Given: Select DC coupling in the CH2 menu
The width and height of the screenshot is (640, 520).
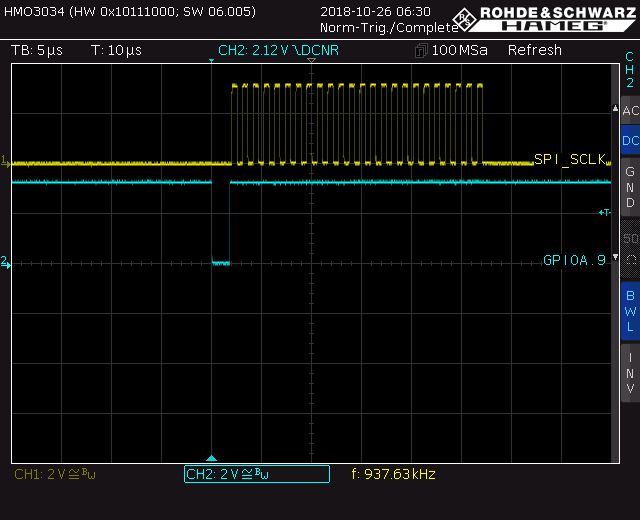Looking at the screenshot, I should pos(631,140).
